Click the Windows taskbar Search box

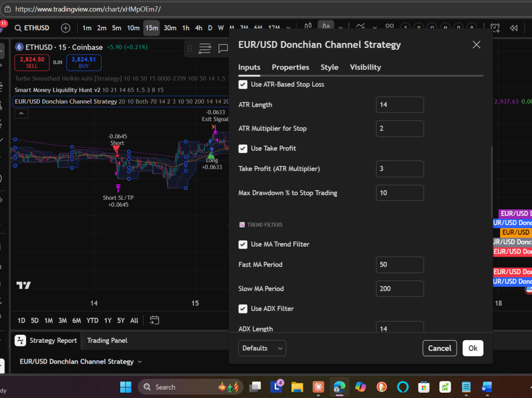click(x=190, y=387)
